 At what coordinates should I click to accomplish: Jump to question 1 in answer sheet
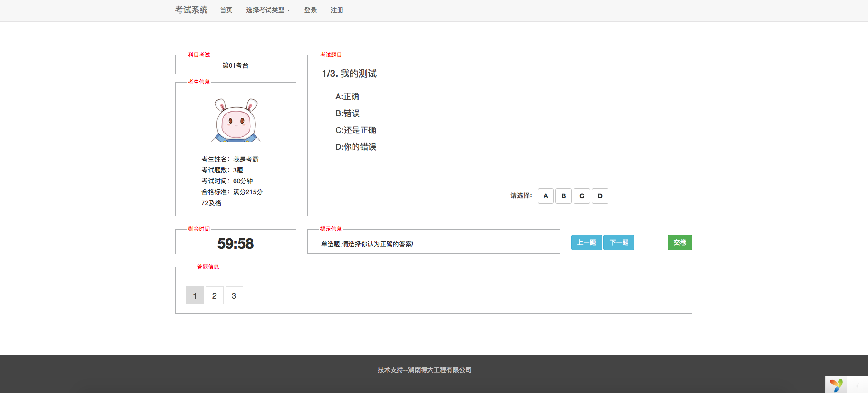195,295
